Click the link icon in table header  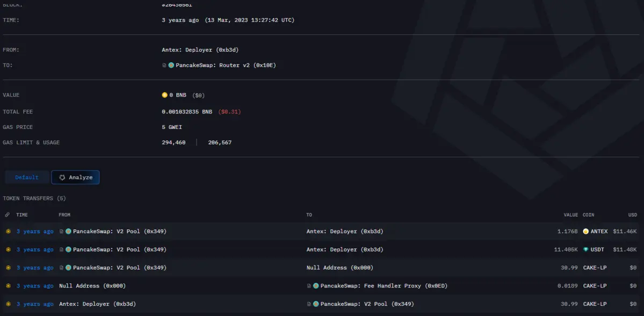point(8,215)
